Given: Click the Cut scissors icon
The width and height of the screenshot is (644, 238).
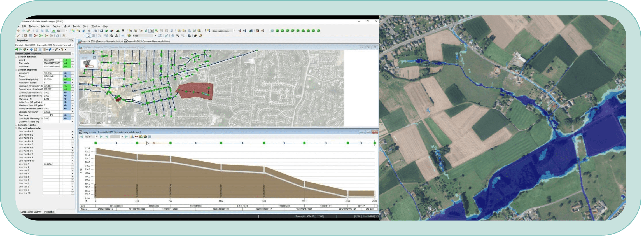Looking at the screenshot, I should coord(37,31).
